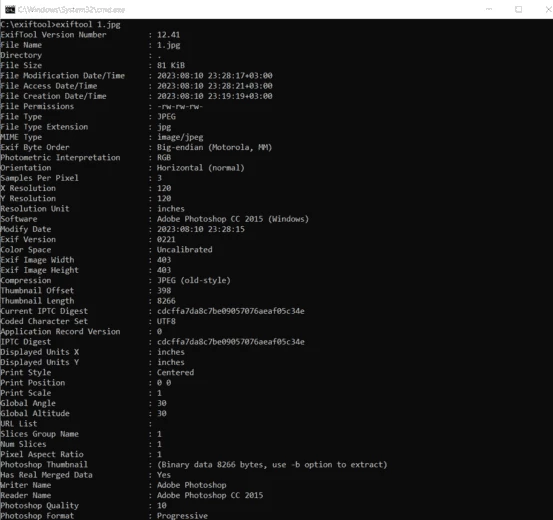The image size is (553, 520).
Task: Click the Compression value JPEG (old-style)
Action: point(194,280)
